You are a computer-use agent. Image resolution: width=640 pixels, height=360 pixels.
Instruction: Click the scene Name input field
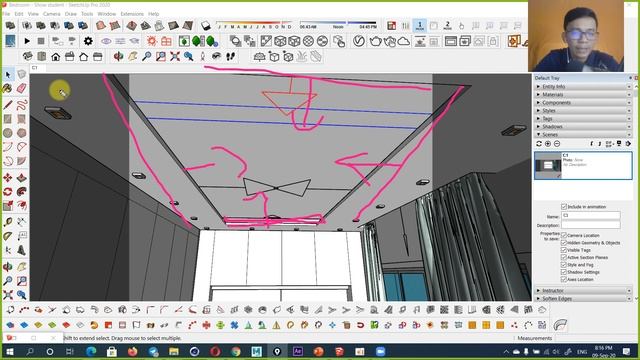(591, 215)
